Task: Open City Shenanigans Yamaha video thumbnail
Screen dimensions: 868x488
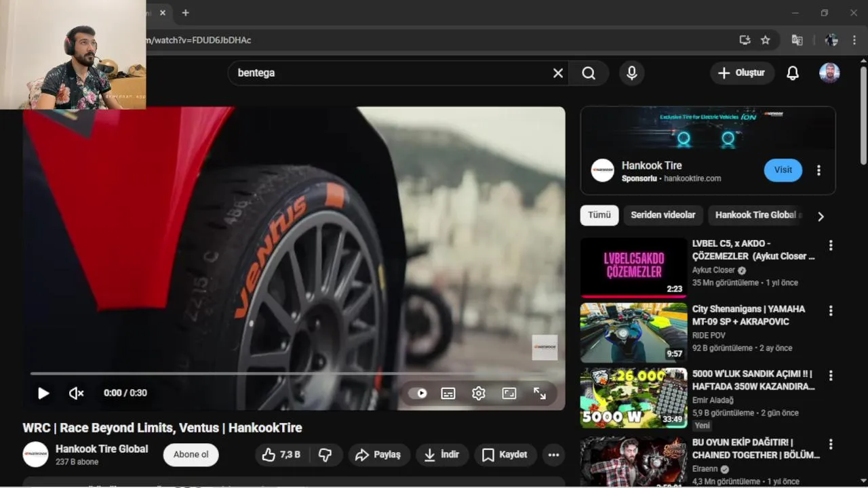Action: point(633,333)
